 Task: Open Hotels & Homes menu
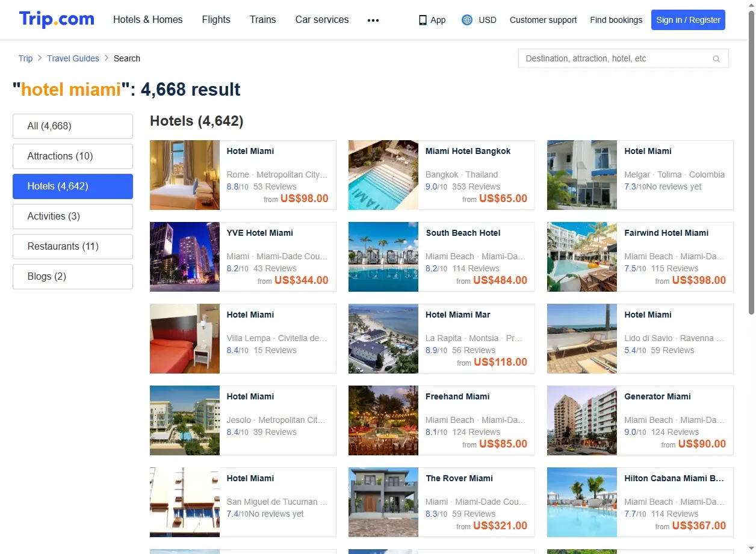point(148,20)
